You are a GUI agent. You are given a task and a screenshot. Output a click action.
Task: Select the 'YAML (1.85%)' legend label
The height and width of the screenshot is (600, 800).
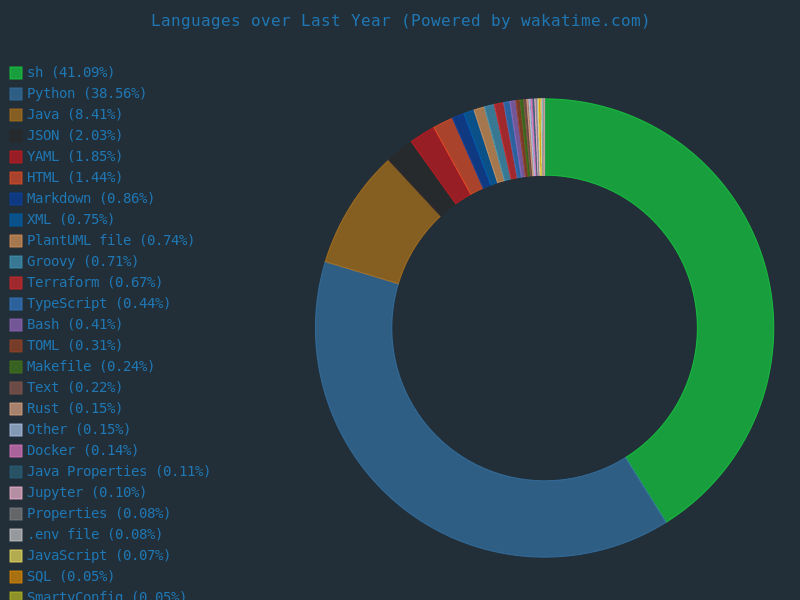click(x=75, y=156)
